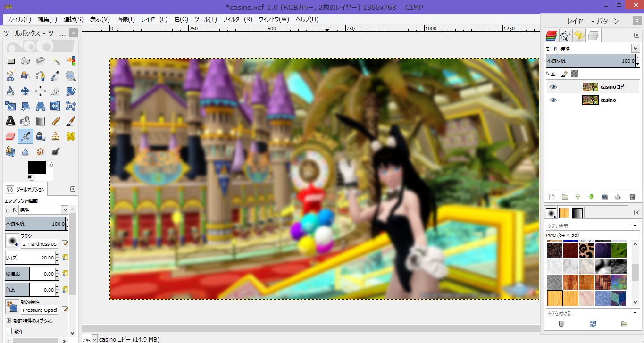Open タグで検索 dropdown arrow
Viewport: 644px width, 343px height.
(x=635, y=226)
